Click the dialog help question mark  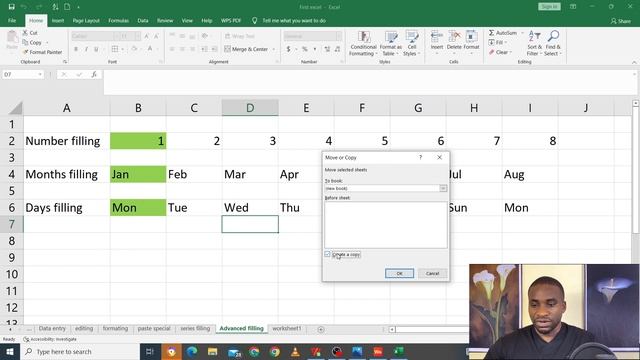coord(420,157)
